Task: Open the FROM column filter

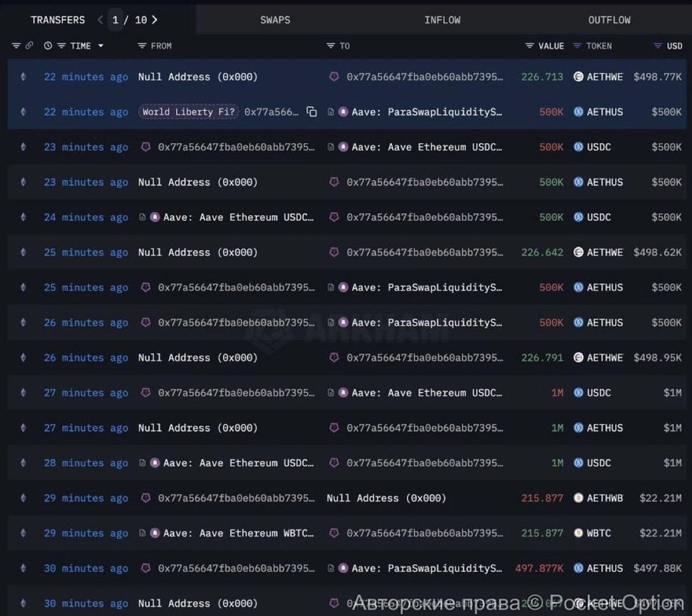Action: 142,46
